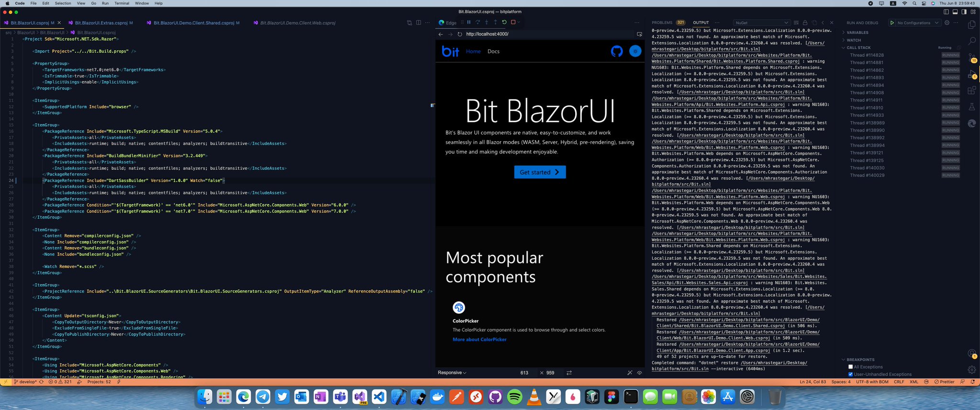This screenshot has width=980, height=410.
Task: Open the Home link in page header
Action: pyautogui.click(x=473, y=51)
